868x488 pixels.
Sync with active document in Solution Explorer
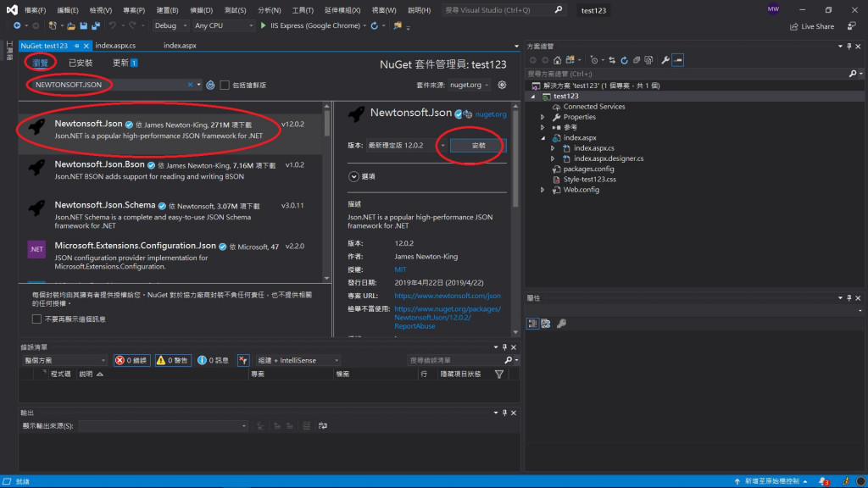pos(612,60)
